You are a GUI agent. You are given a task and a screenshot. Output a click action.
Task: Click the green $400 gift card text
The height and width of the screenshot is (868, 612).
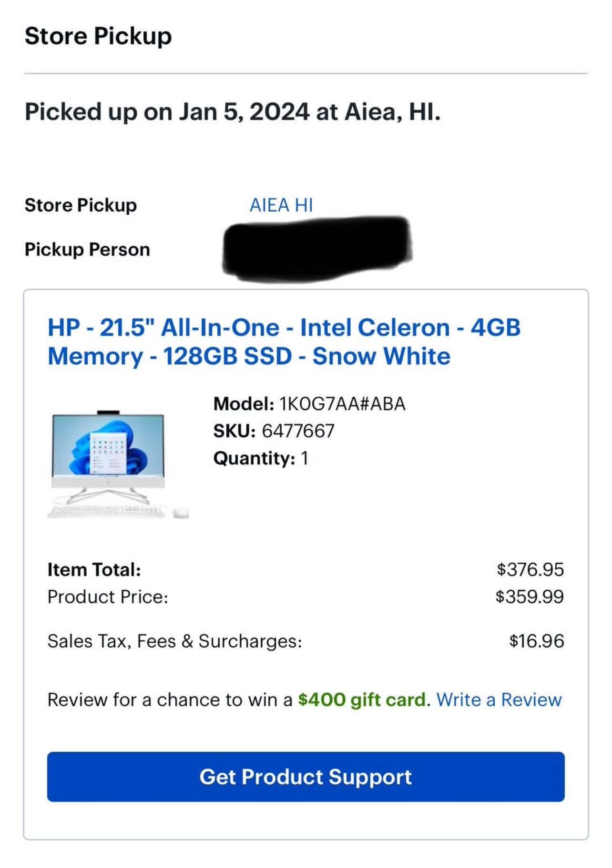point(362,699)
